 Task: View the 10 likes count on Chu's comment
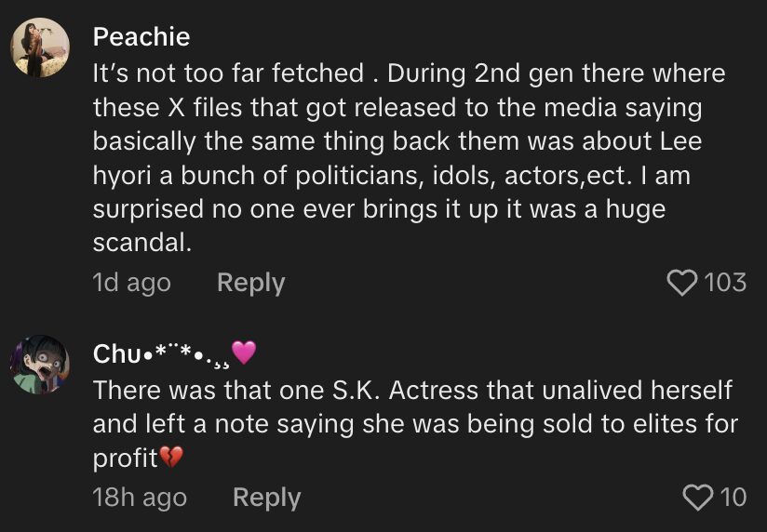[733, 498]
